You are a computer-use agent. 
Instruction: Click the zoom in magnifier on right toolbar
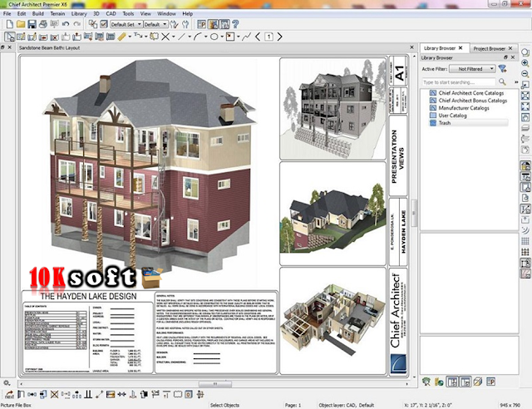tap(525, 63)
